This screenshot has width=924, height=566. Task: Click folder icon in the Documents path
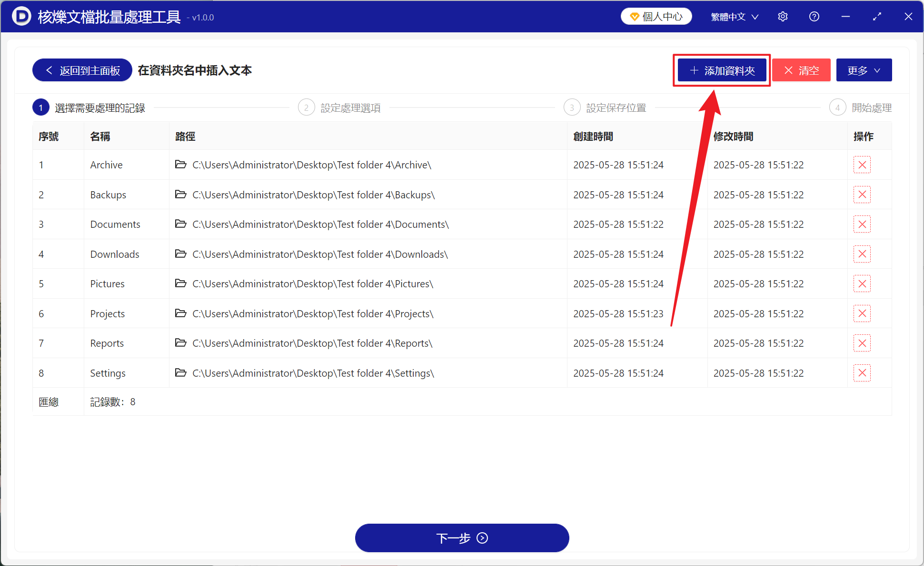click(x=180, y=224)
